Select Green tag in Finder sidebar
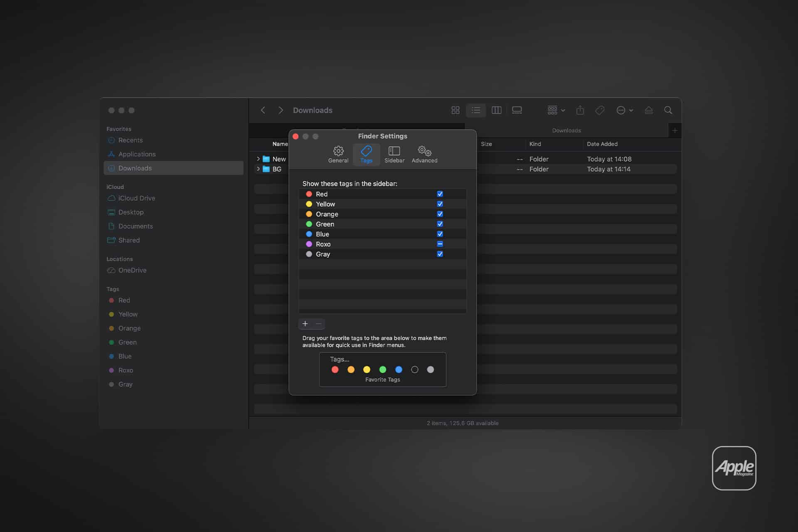Screen dimensions: 798x532 pyautogui.click(x=173, y=342)
